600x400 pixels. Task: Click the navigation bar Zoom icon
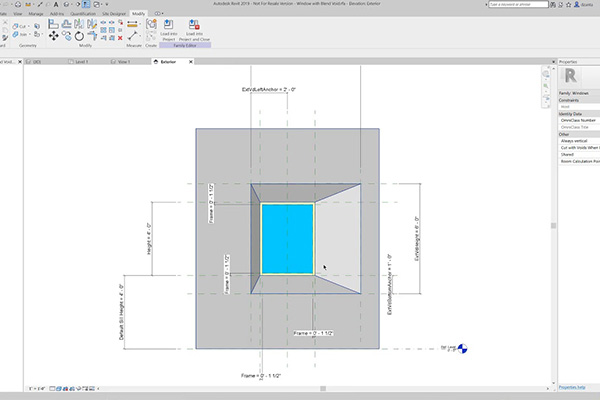tap(546, 86)
